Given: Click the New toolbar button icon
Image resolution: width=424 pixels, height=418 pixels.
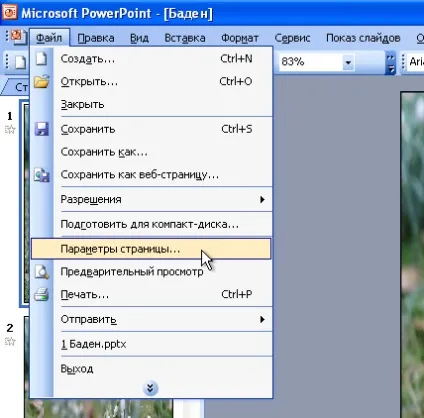Looking at the screenshot, I should [20, 62].
